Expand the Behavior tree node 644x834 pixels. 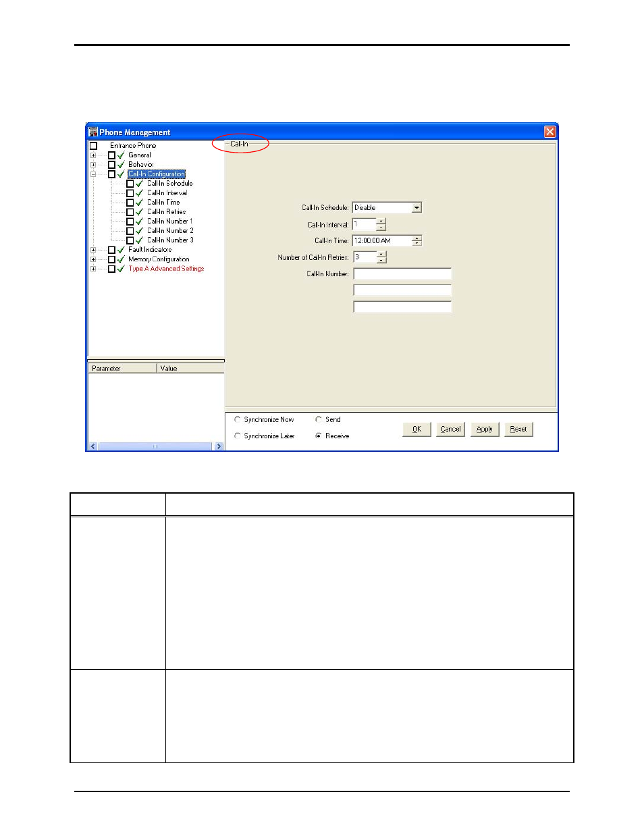[93, 165]
